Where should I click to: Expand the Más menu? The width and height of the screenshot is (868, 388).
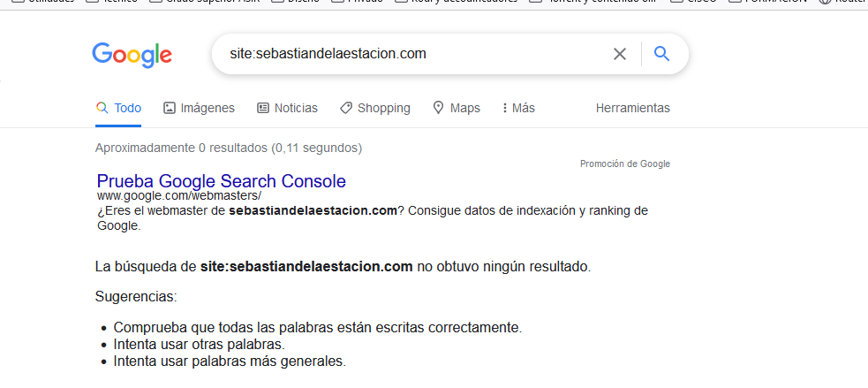tap(518, 108)
